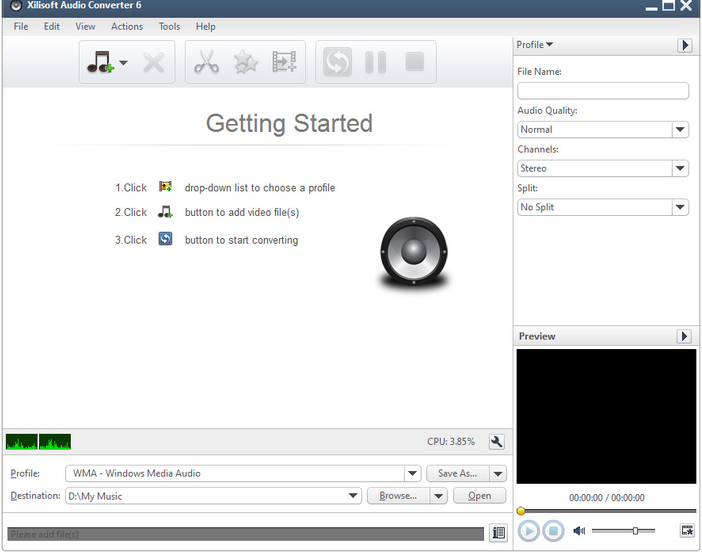Screen dimensions: 702x553
Task: Click 'drop-down list to choose a profile' text
Action: click(260, 188)
